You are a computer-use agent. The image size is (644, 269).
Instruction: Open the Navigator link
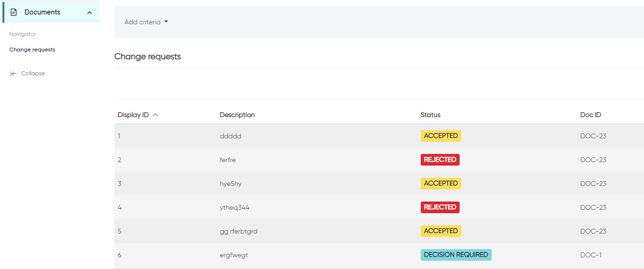(x=22, y=34)
